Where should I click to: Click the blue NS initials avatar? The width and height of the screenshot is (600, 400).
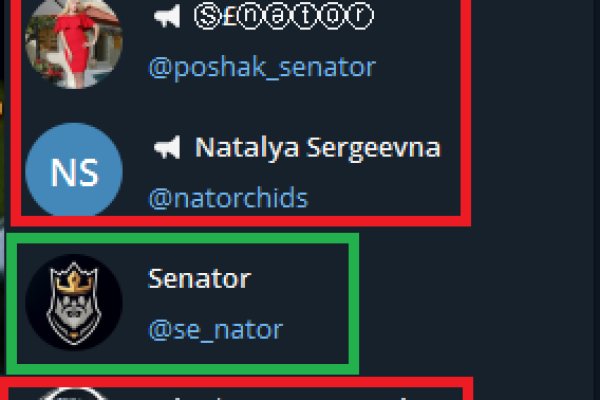[73, 172]
